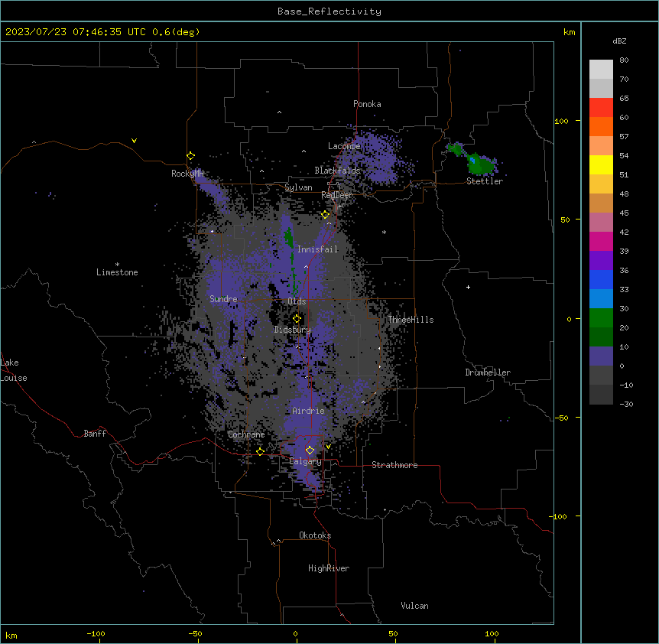Click the Okotoks label
Screen dimensions: 659x644
click(x=315, y=535)
